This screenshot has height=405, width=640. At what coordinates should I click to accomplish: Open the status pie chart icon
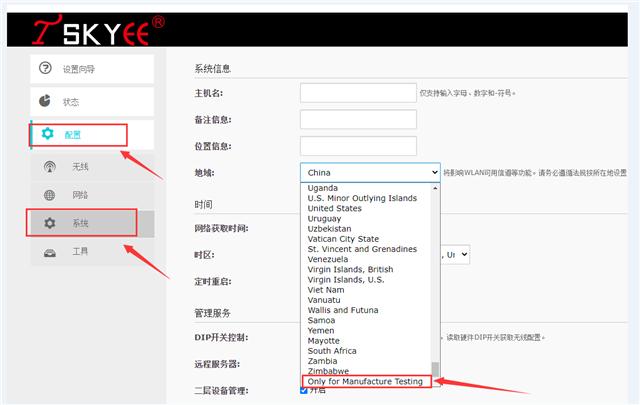[x=45, y=101]
